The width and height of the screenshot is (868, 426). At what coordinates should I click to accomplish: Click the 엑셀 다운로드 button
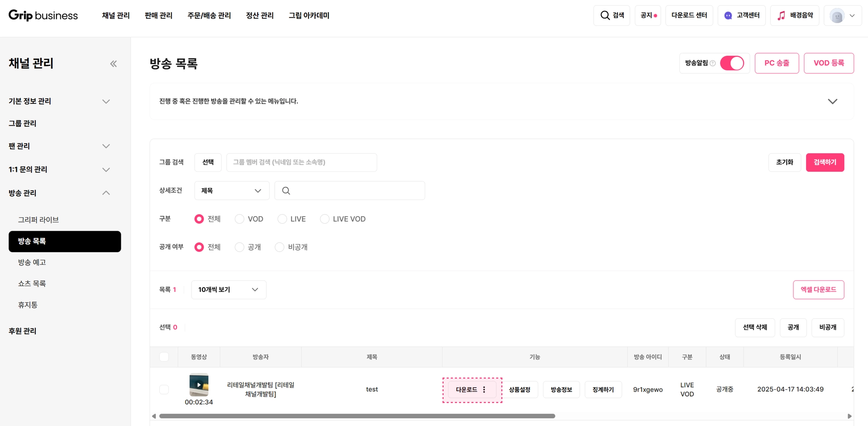click(818, 290)
